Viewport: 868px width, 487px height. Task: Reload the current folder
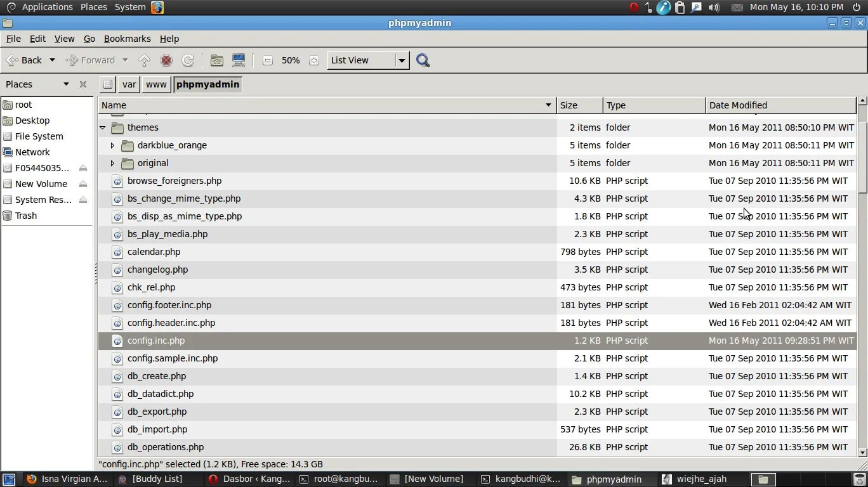188,60
